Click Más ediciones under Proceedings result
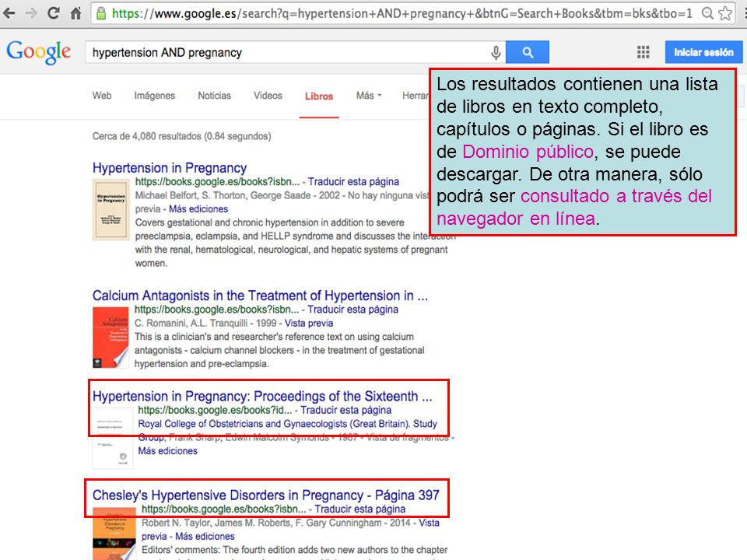This screenshot has width=747, height=560. (168, 451)
